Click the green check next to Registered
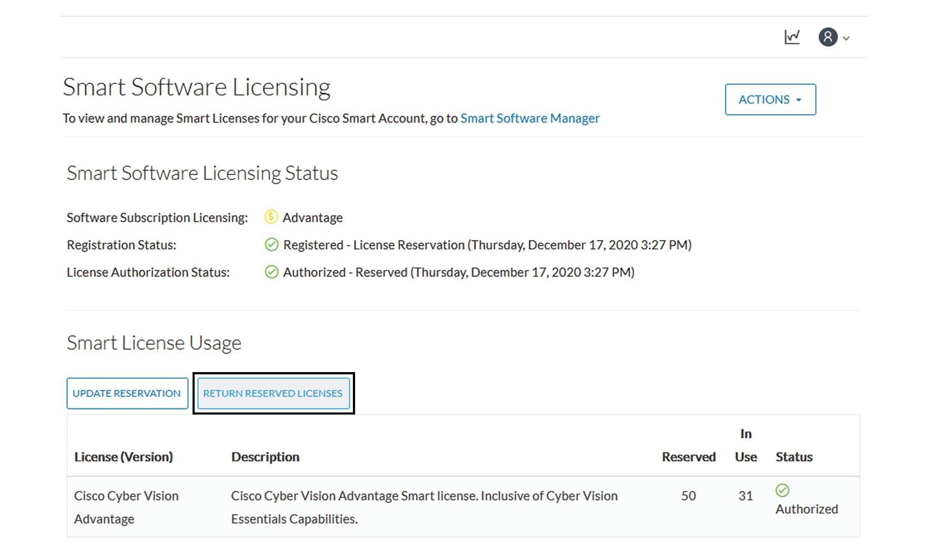 point(271,245)
